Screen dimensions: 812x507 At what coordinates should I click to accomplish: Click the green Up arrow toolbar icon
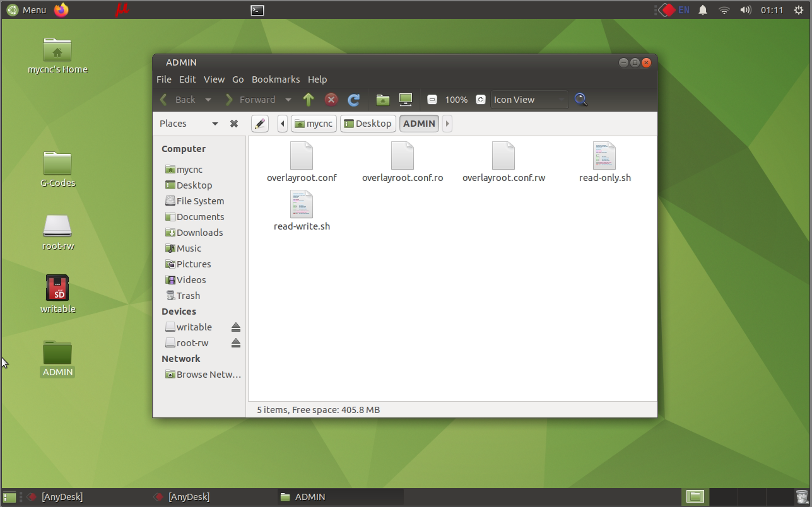(x=309, y=100)
